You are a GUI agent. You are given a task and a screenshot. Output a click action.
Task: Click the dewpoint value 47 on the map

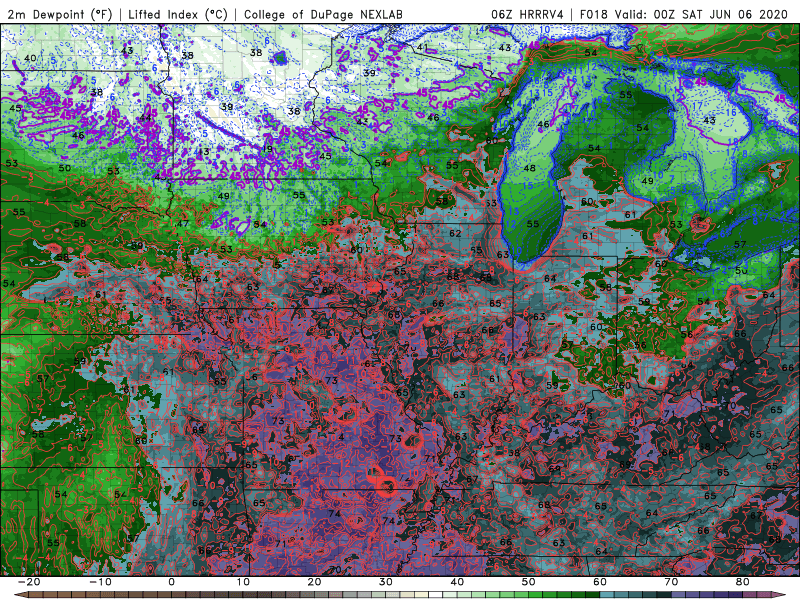coord(183,223)
